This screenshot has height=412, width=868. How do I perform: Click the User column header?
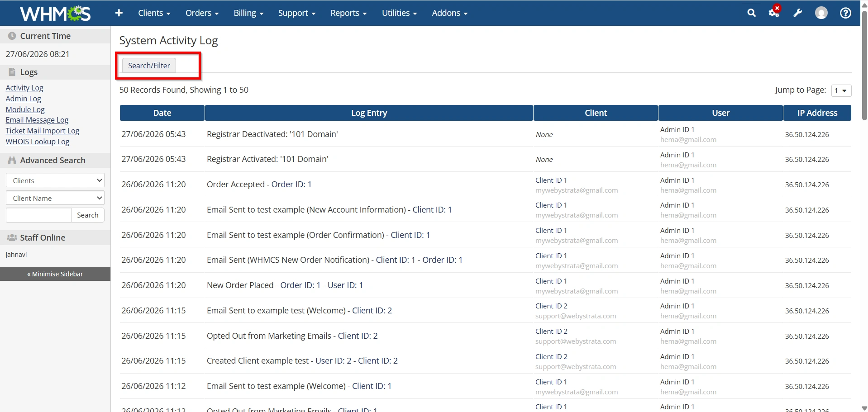[720, 113]
